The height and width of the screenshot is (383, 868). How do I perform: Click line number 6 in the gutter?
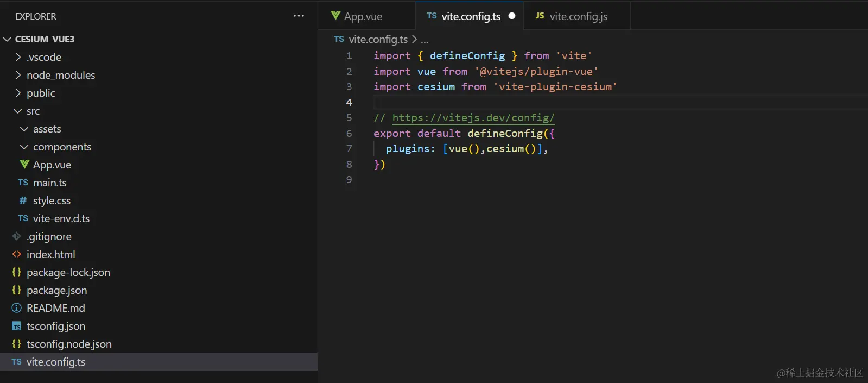click(349, 134)
